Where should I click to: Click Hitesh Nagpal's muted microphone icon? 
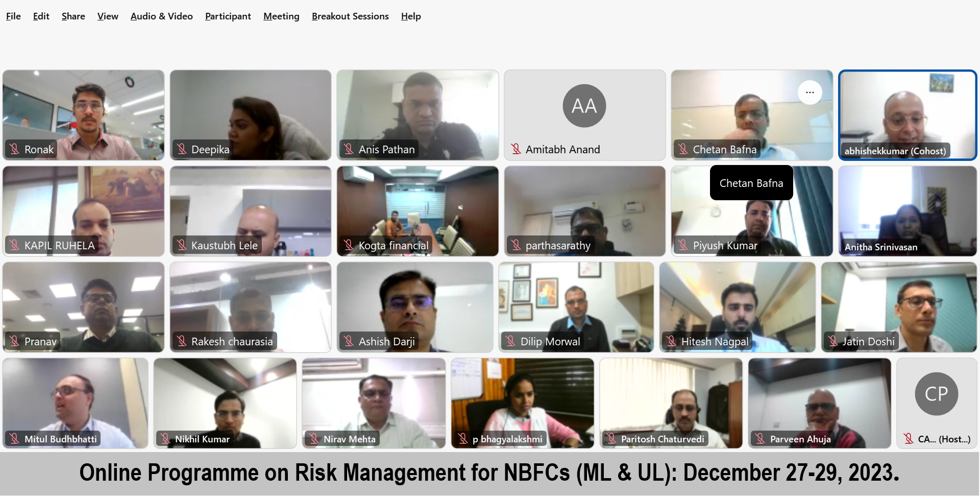click(671, 341)
